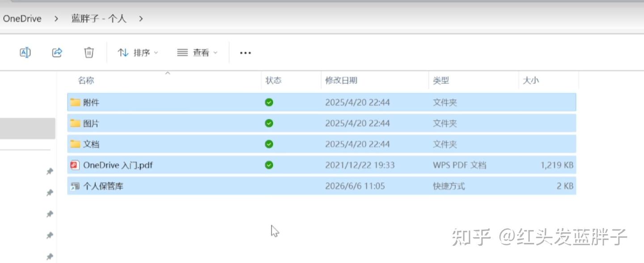Click the size 1,219 KB

[x=557, y=165]
